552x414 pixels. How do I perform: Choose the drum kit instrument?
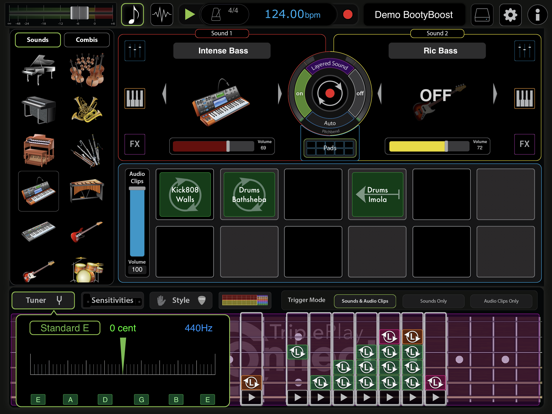click(x=86, y=269)
